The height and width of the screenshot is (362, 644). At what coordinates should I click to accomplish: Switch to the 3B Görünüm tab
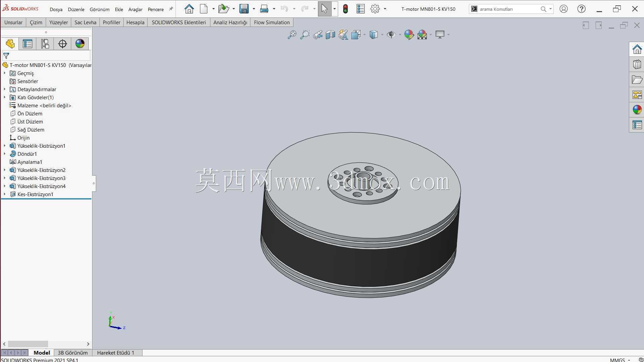73,353
